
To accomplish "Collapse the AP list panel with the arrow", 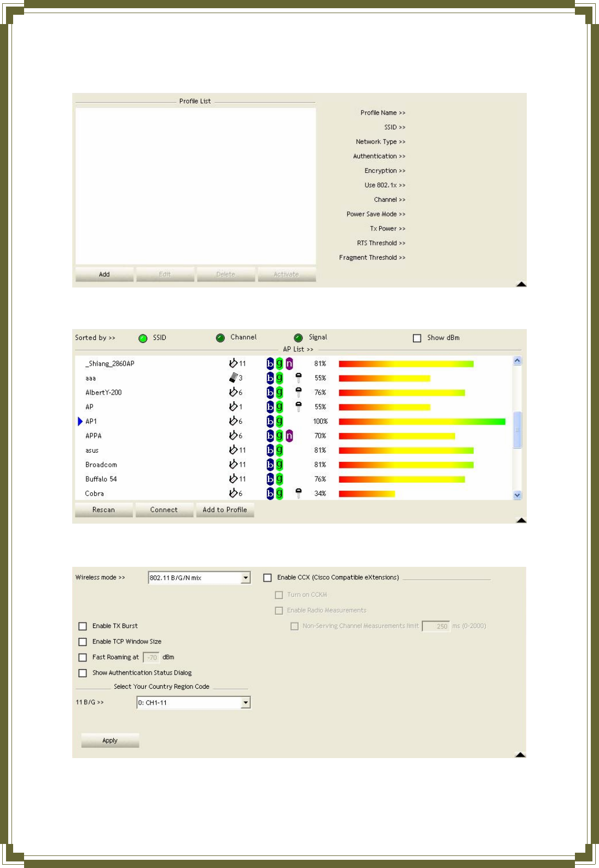I will [x=521, y=520].
